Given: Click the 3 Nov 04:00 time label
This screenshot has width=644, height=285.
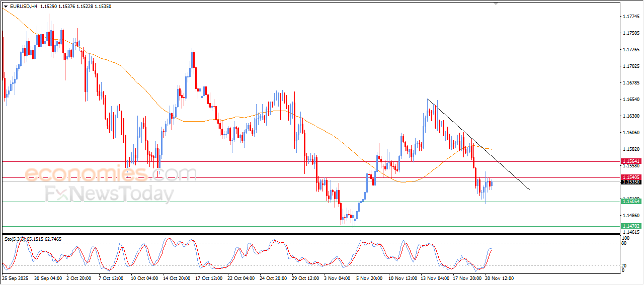Looking at the screenshot, I should (337, 277).
